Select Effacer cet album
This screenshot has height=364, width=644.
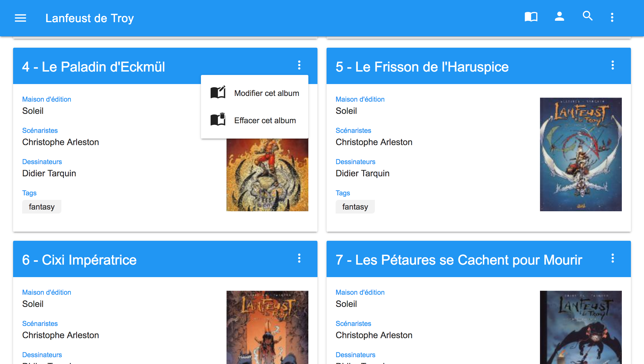[265, 120]
